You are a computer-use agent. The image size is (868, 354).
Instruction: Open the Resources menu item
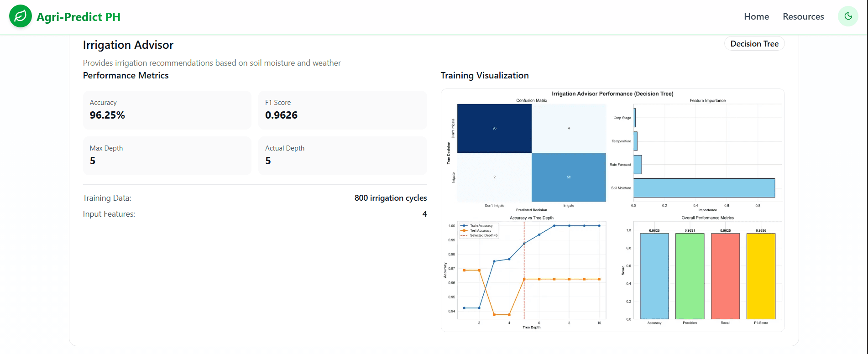pos(803,16)
